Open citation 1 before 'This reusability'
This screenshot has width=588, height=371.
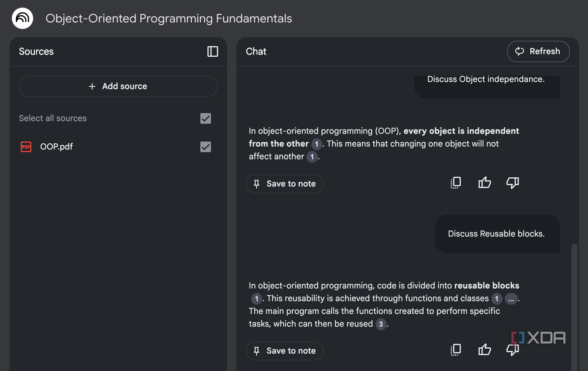pyautogui.click(x=257, y=299)
